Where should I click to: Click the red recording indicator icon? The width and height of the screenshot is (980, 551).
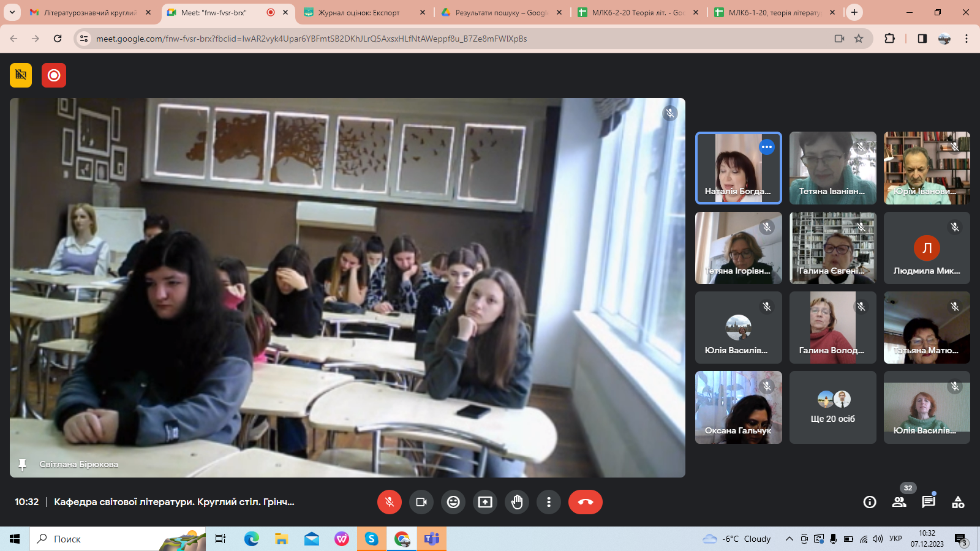(x=54, y=75)
